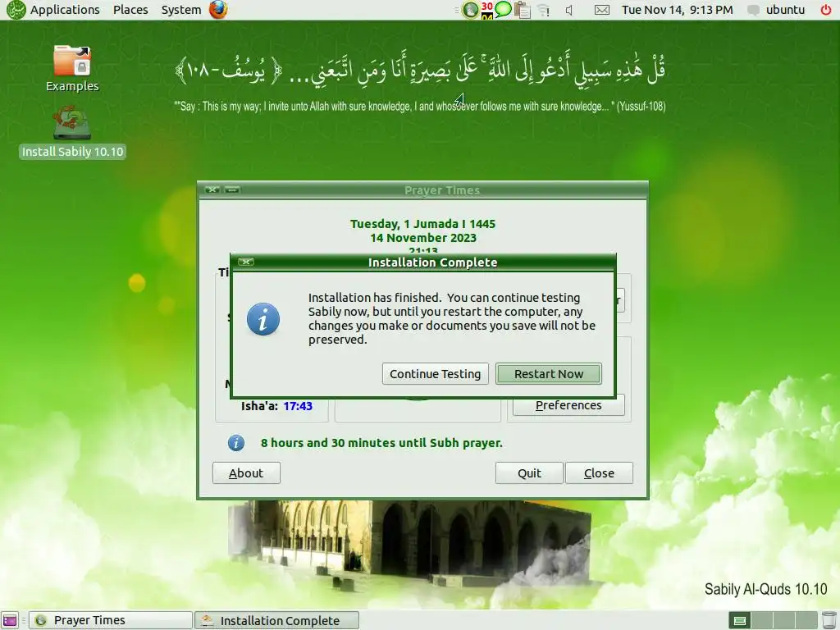Open the network manager wireless icon
Image resolution: width=840 pixels, height=630 pixels.
[544, 10]
